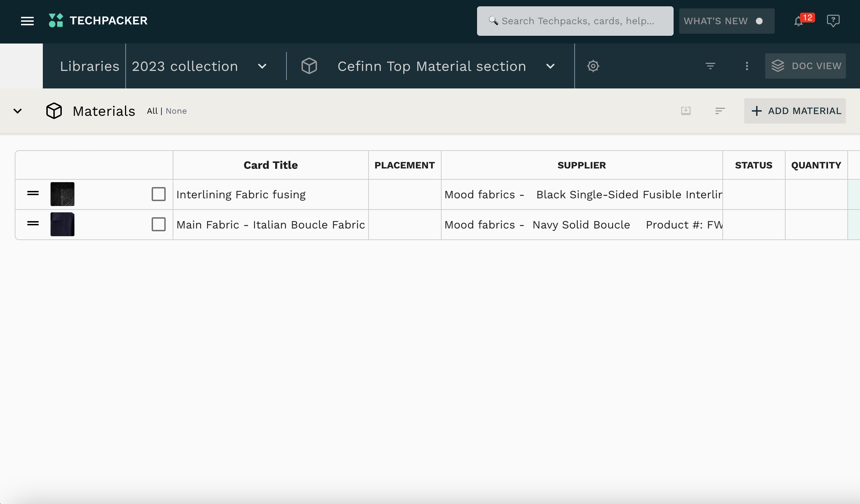Screen dimensions: 860x504
Task: Check the Interlining Fabric fusing checkbox
Action: [x=158, y=194]
